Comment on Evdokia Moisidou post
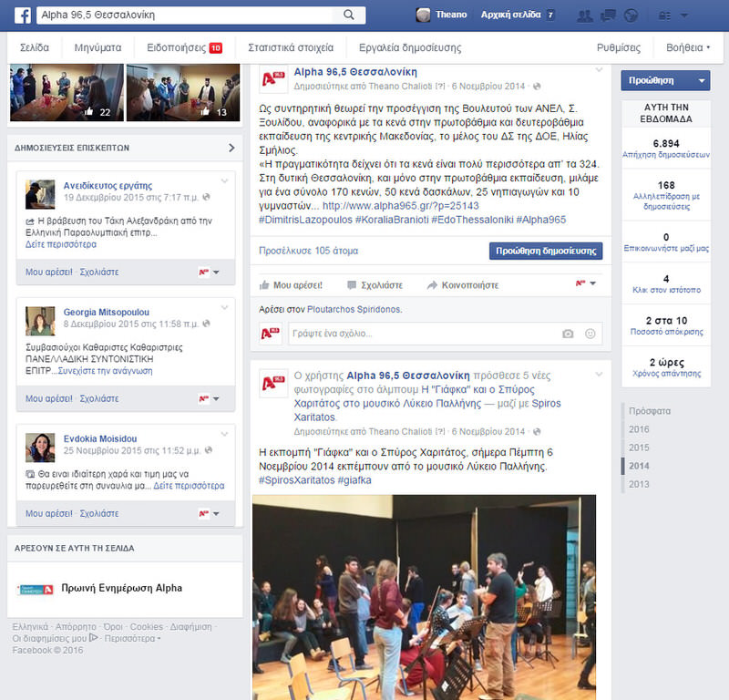The height and width of the screenshot is (700, 729). pyautogui.click(x=99, y=513)
